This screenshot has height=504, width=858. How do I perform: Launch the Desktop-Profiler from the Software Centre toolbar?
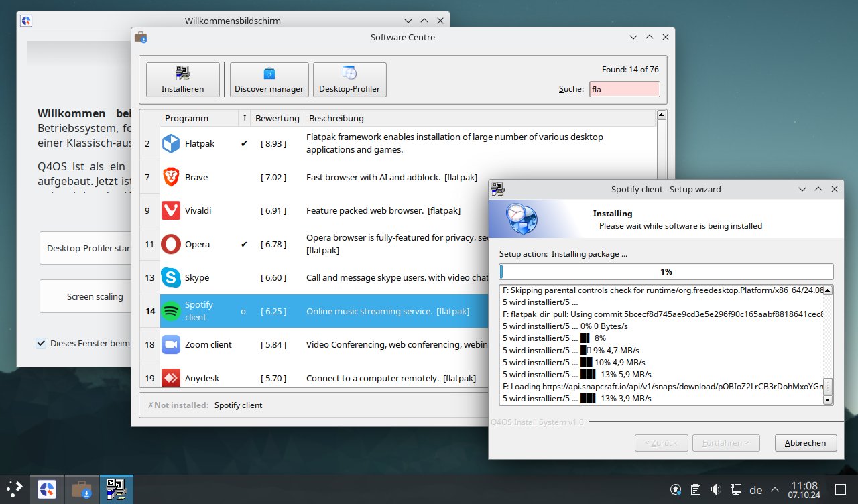(349, 79)
